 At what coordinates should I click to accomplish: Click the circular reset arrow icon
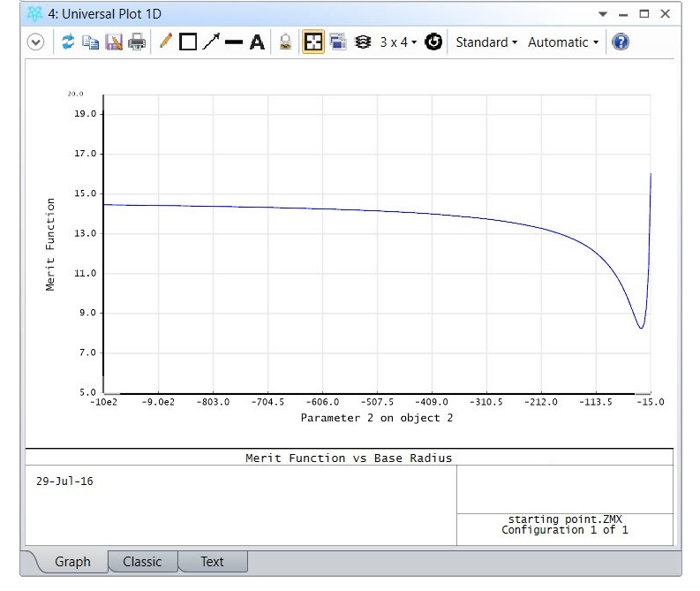click(433, 42)
